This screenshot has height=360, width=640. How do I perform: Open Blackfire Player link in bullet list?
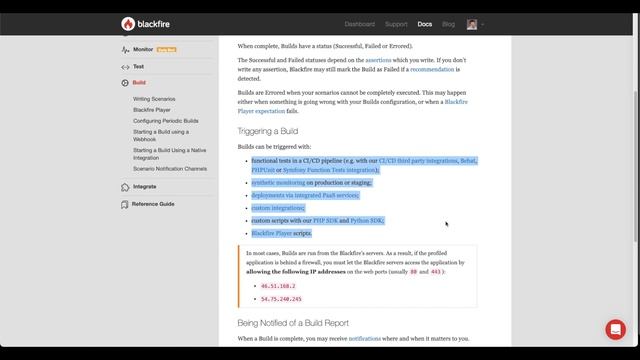271,233
